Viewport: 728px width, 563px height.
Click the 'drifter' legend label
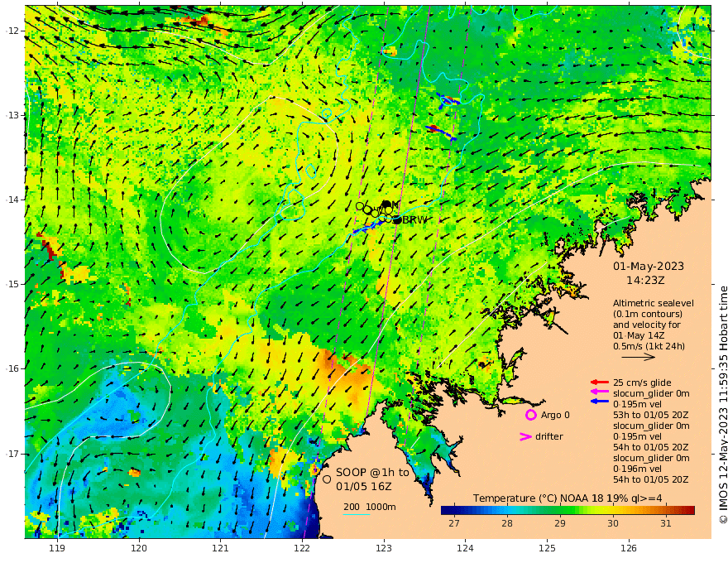pos(548,436)
